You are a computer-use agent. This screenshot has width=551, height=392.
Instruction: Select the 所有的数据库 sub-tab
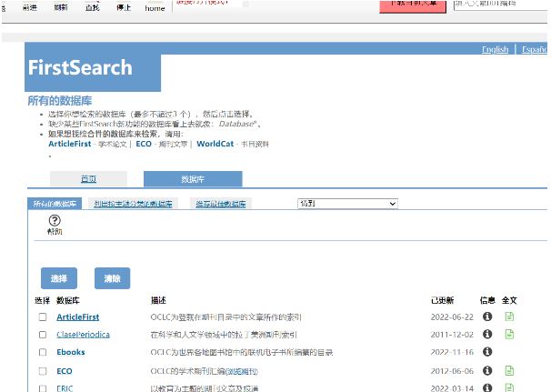55,204
